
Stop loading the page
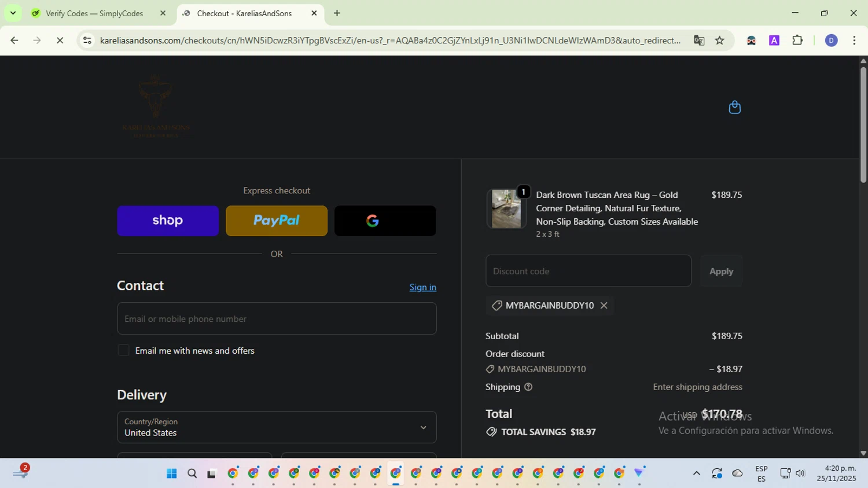pos(60,41)
